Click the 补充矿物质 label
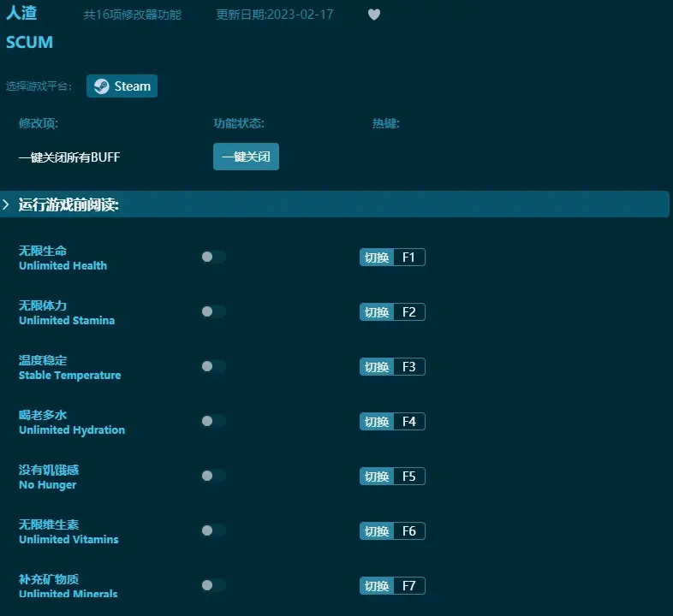Screen dimensions: 673x616 point(49,579)
